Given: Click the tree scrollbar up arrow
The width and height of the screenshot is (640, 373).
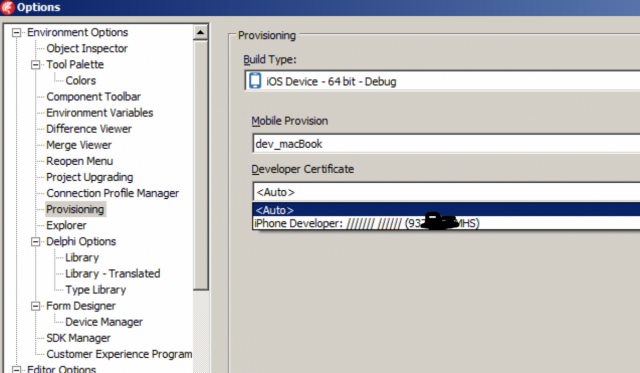Looking at the screenshot, I should 200,32.
